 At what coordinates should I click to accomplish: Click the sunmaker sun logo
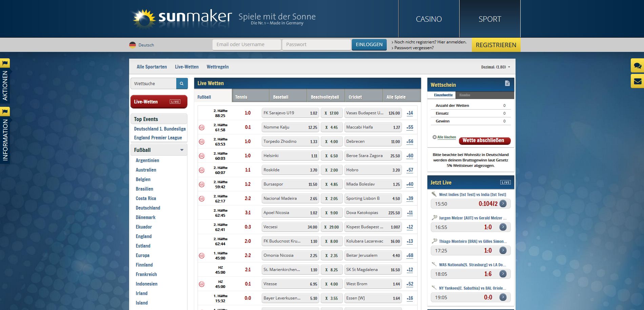click(144, 19)
